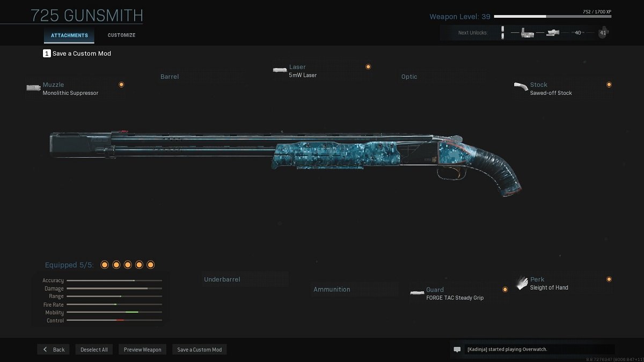Click the 5mW Laser attachment icon
Screen dimensions: 644x362
[280, 70]
